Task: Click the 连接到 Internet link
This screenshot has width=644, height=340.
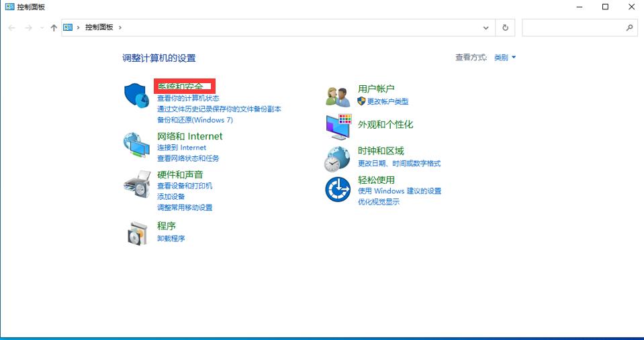Action: (181, 148)
